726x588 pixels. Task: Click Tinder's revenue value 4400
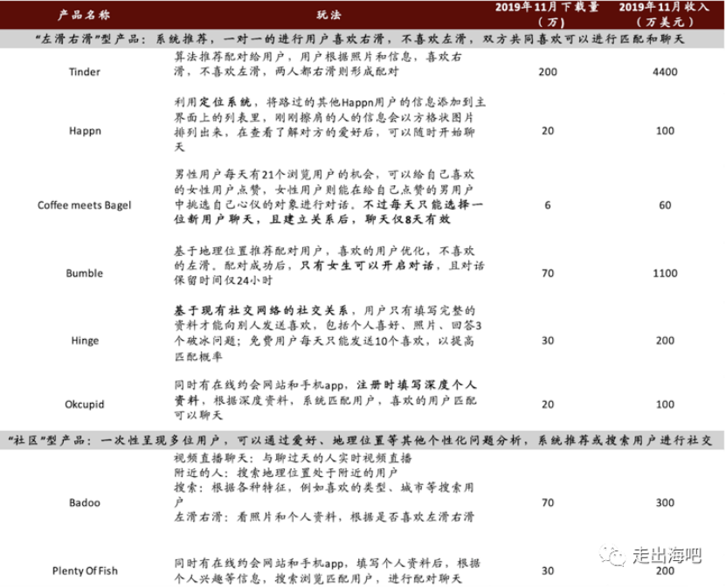click(665, 72)
